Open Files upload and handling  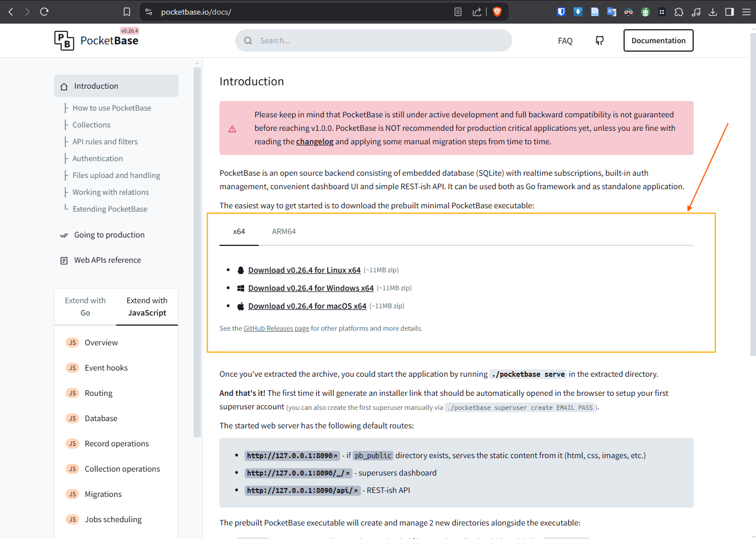click(x=116, y=175)
